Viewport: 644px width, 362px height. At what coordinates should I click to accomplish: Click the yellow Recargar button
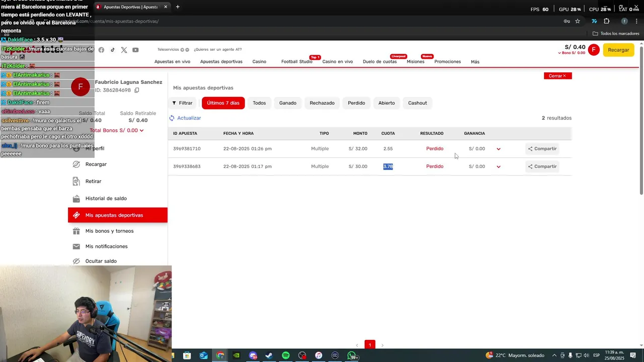pyautogui.click(x=618, y=50)
